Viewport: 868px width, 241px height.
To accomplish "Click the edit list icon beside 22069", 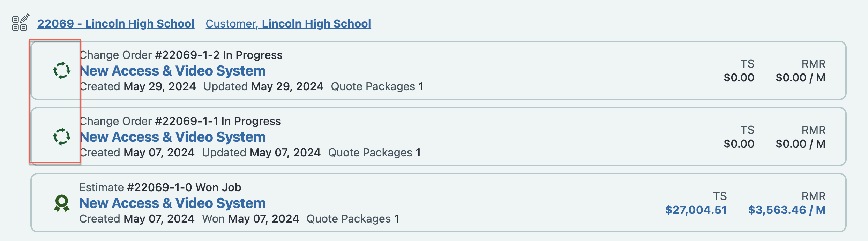I will (21, 23).
